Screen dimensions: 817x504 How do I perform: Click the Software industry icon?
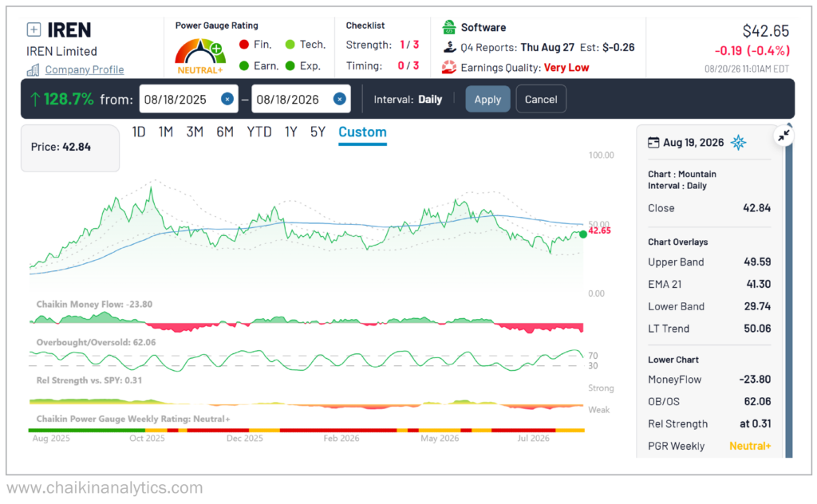[x=448, y=27]
